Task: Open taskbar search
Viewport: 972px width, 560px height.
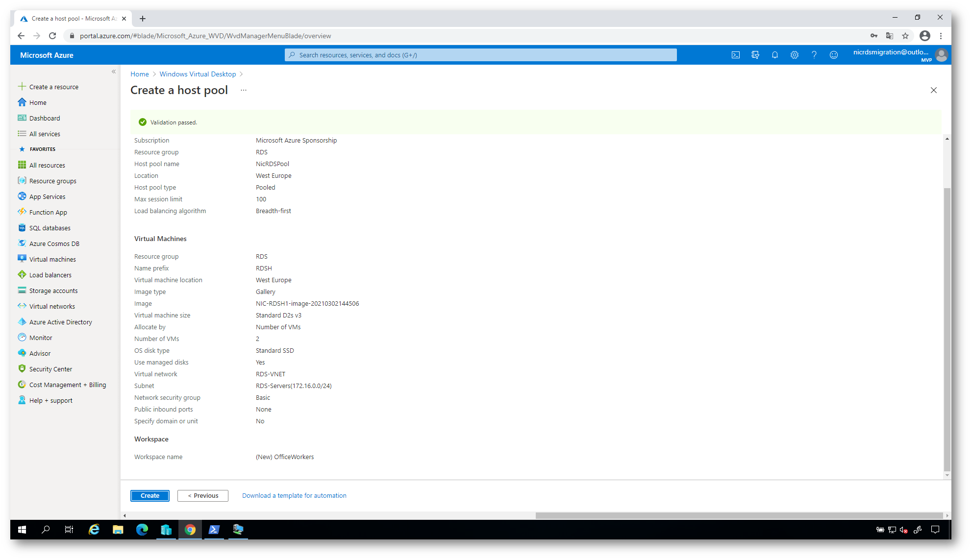Action: pos(46,530)
